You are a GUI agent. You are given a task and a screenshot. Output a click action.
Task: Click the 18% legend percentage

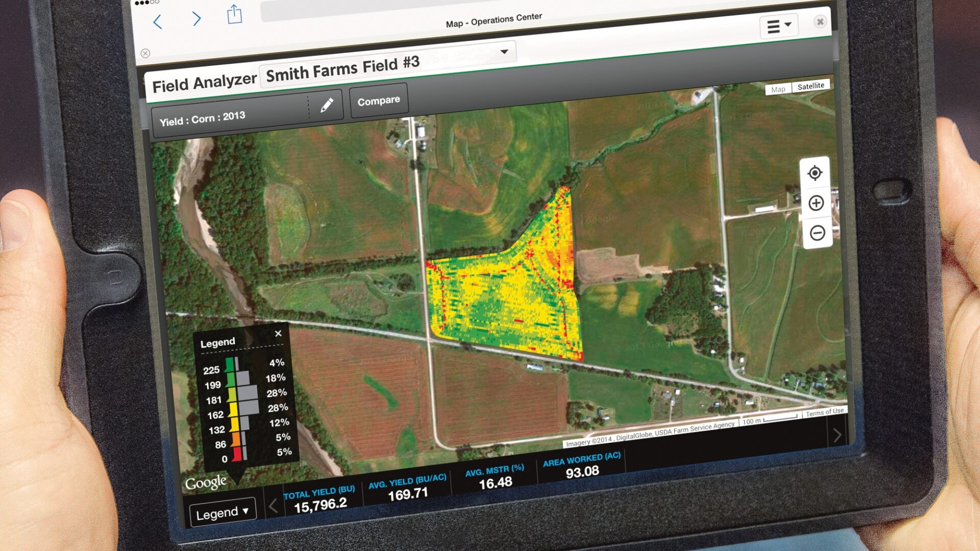click(x=276, y=378)
